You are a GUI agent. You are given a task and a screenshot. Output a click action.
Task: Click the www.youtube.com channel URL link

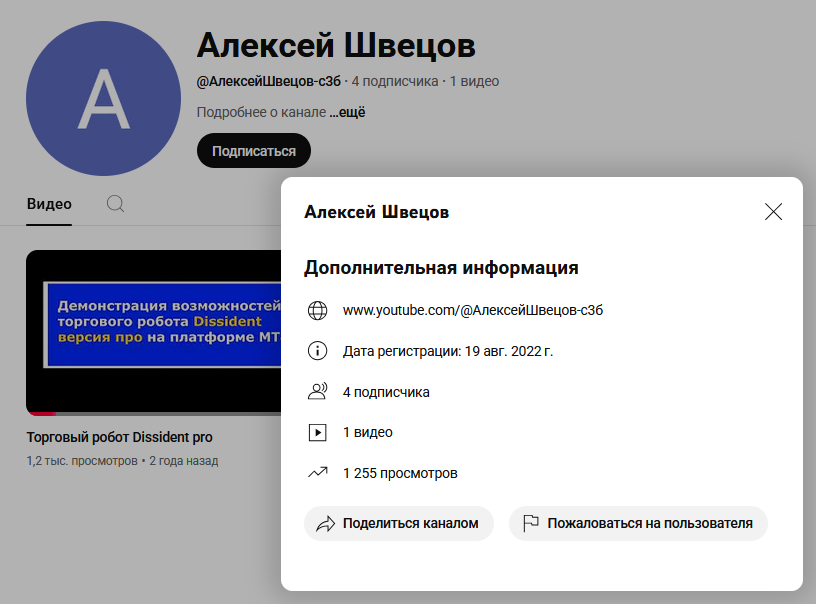tap(472, 311)
